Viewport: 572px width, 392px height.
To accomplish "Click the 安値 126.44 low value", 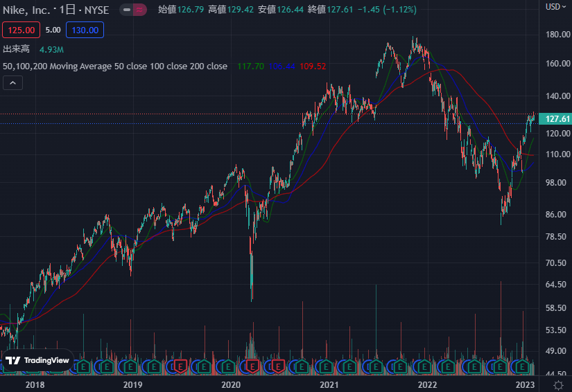I will click(281, 10).
